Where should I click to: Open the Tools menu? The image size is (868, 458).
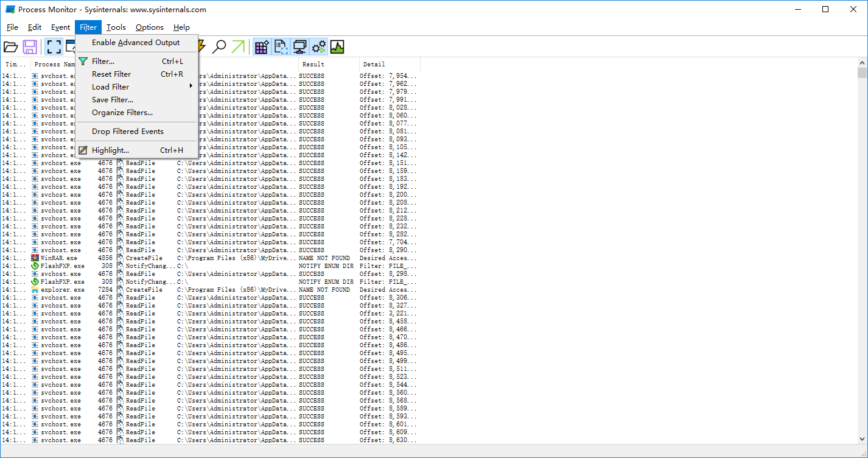[116, 27]
